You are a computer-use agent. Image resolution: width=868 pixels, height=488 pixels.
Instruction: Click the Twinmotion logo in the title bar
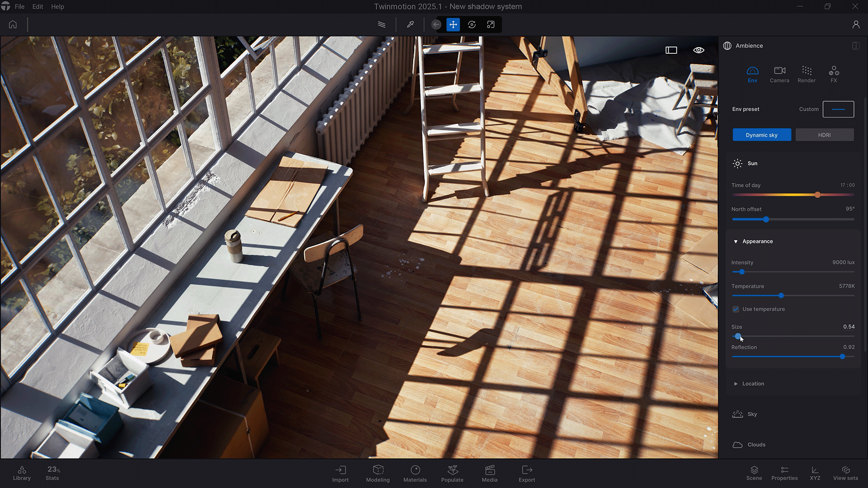pyautogui.click(x=5, y=6)
